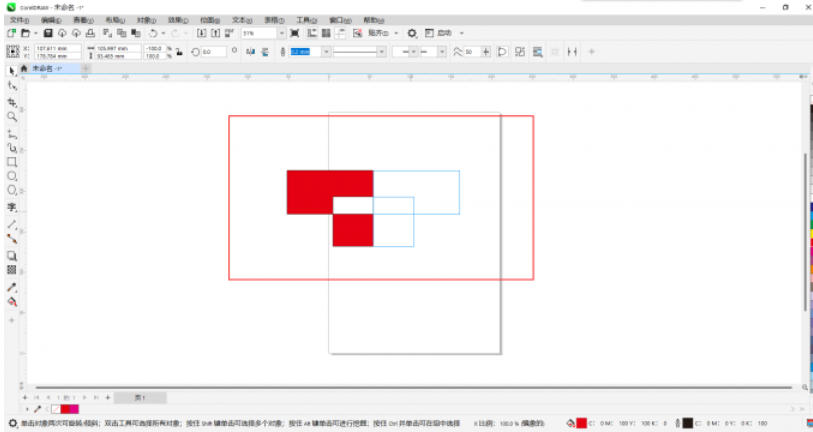Viewport: 813px width, 432px height.
Task: Click the Paste icon in the toolbar
Action: pyautogui.click(x=136, y=33)
